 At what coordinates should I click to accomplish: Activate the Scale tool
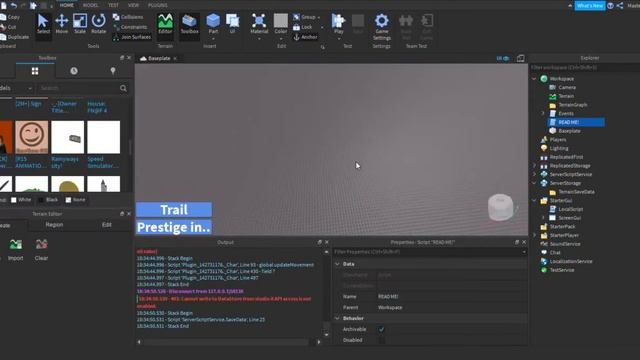[80, 24]
